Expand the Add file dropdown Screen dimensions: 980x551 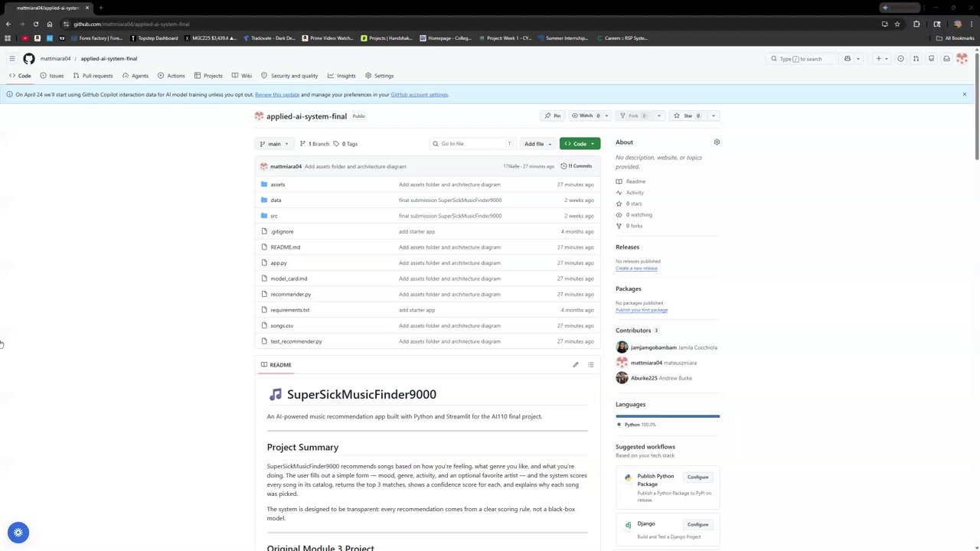pos(537,144)
